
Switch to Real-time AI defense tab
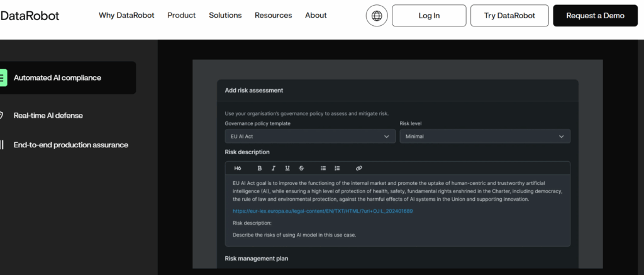[48, 115]
